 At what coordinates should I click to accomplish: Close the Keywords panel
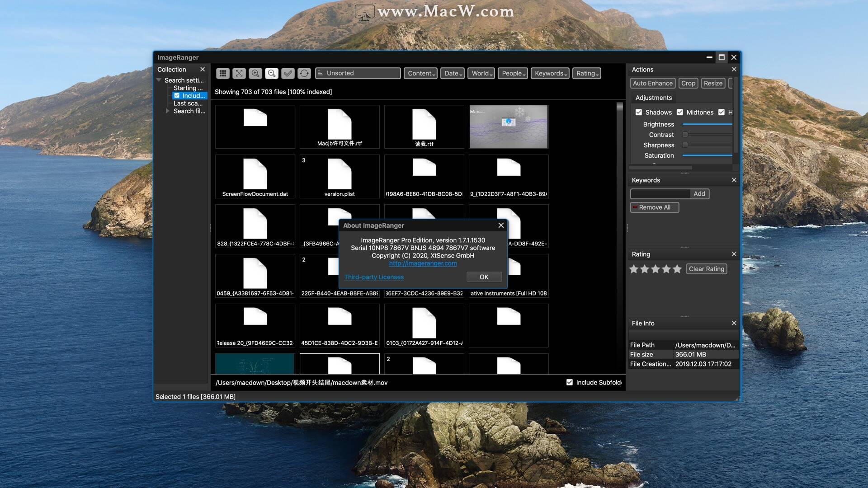[x=734, y=180]
